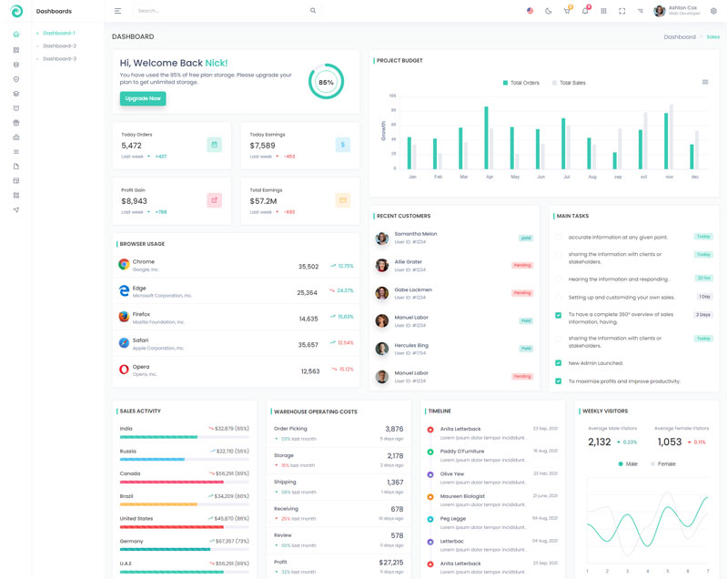
Task: Click the home icon in sidebar
Action: pos(16,35)
